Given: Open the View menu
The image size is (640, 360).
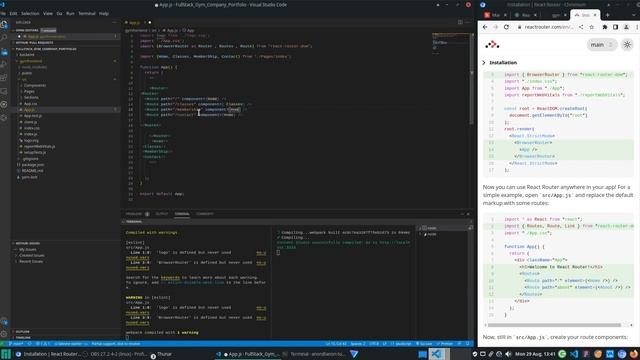Looking at the screenshot, I should pyautogui.click(x=48, y=13).
